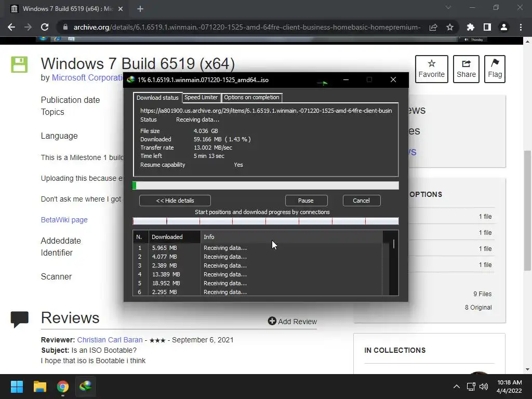Share this page icon in address bar

click(433, 27)
